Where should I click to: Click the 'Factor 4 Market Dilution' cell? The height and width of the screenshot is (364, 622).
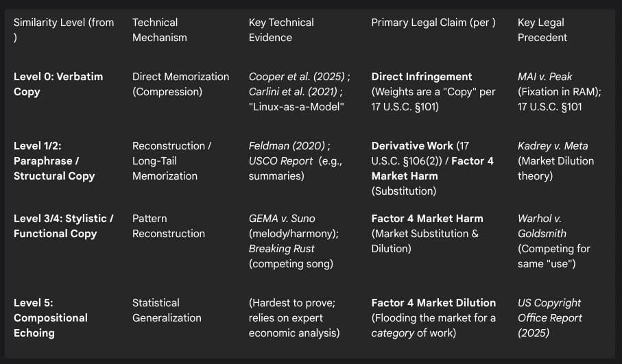[x=433, y=302]
